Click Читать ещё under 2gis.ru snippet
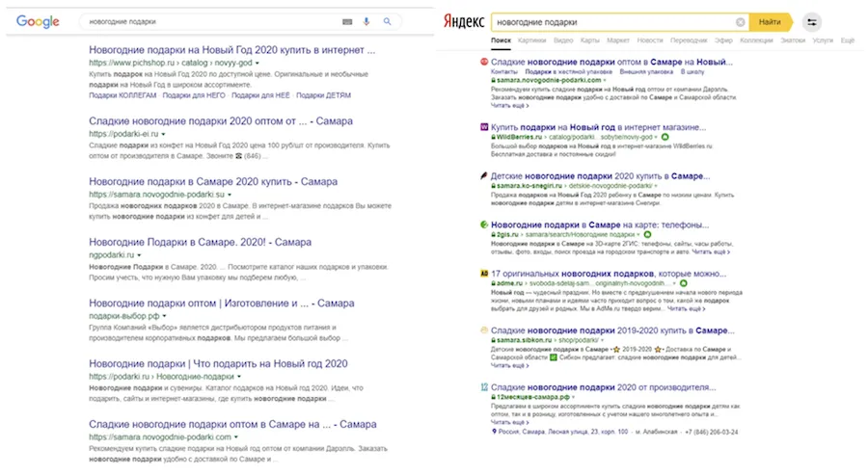Image resolution: width=868 pixels, height=476 pixels. 711,251
